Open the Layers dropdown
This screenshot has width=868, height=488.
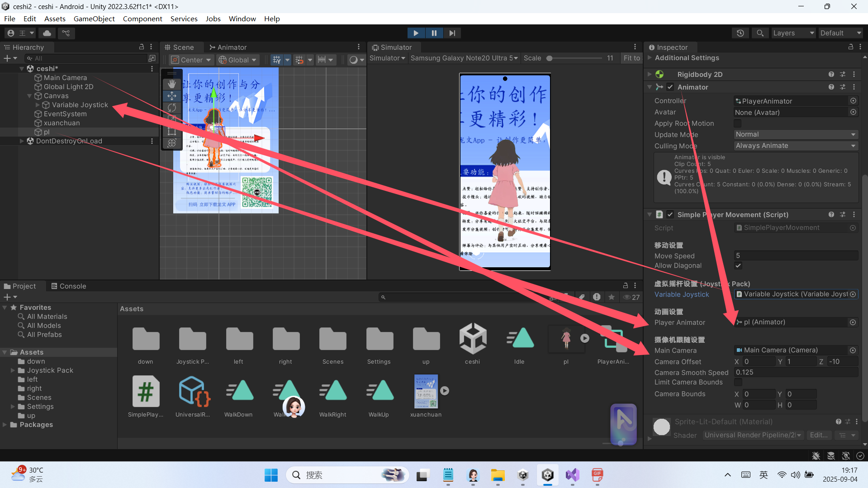[x=793, y=33]
